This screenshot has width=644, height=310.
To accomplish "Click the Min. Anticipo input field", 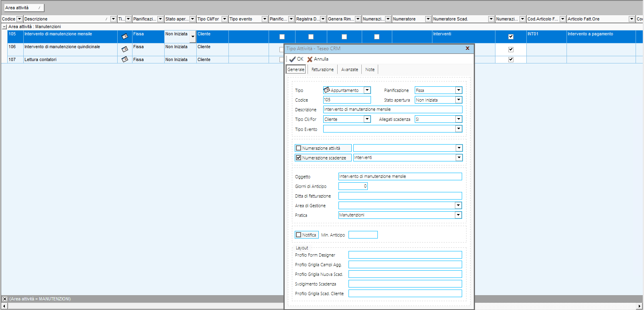I will click(363, 235).
